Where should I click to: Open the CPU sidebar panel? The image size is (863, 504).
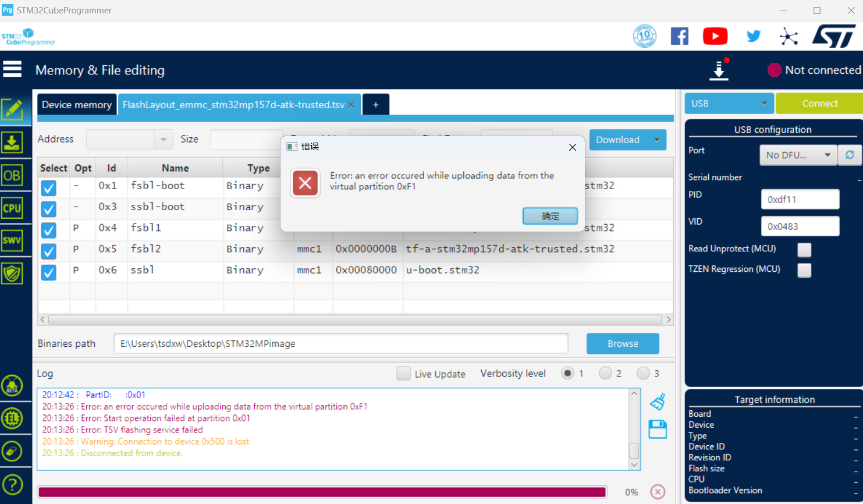pyautogui.click(x=12, y=208)
